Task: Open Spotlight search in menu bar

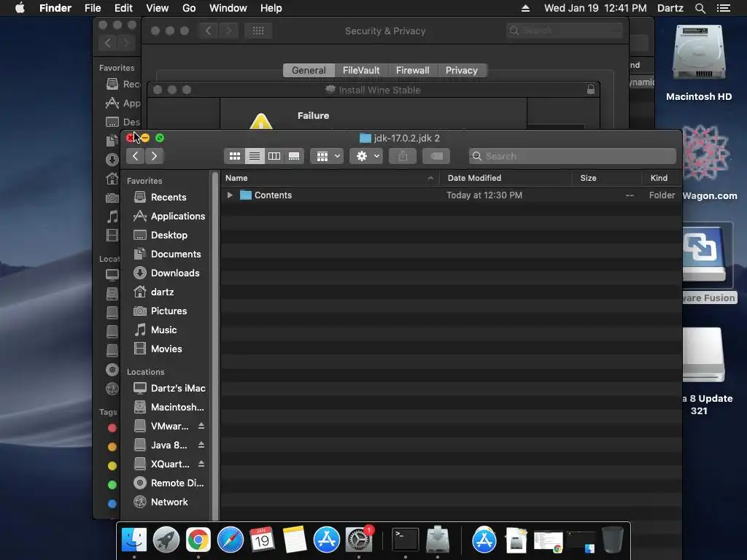Action: pyautogui.click(x=700, y=8)
